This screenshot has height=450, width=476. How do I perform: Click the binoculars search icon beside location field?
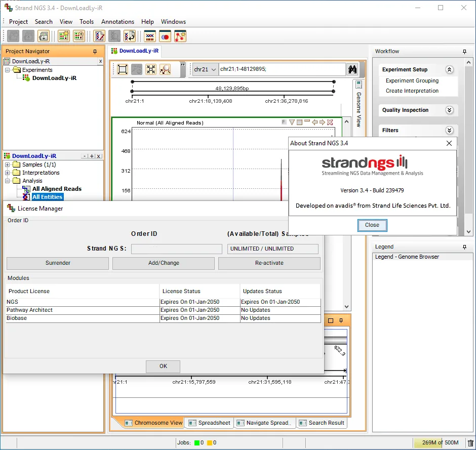[x=352, y=69]
